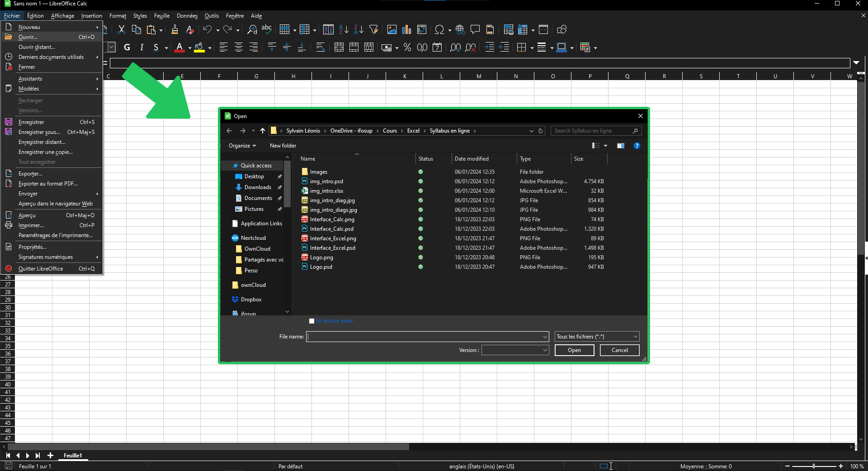Viewport: 868px width, 471px height.
Task: Open the Organize dropdown menu
Action: 242,146
